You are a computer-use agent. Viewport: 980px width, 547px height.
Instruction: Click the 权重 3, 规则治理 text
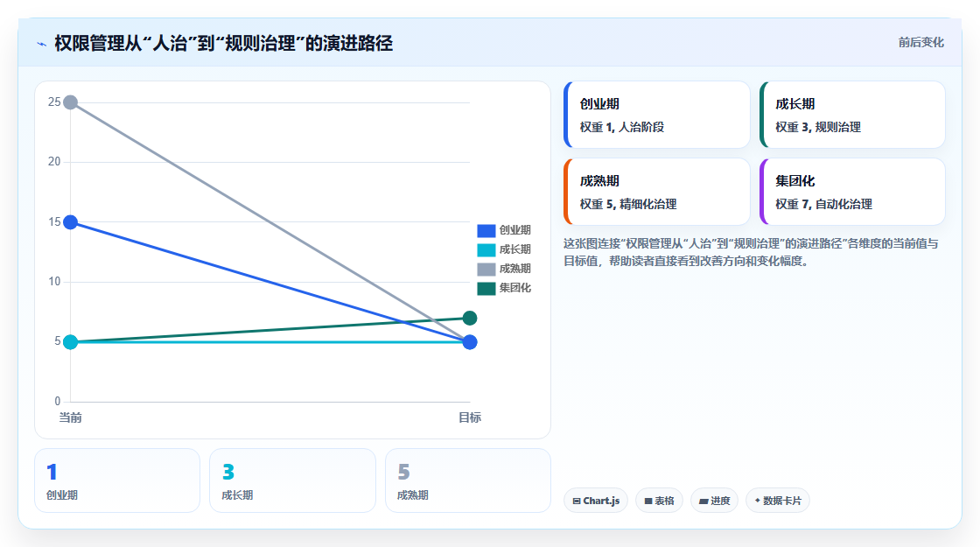point(818,127)
